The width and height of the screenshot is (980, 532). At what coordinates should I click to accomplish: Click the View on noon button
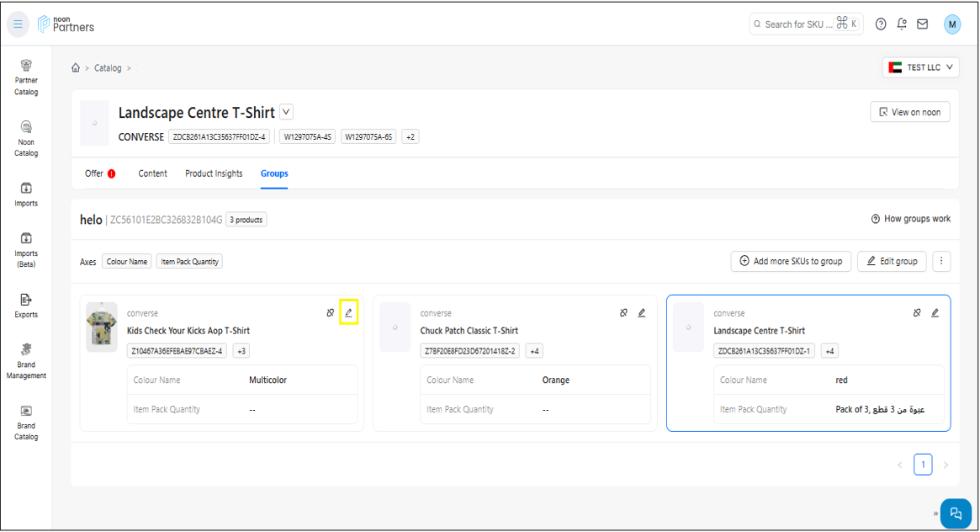909,112
